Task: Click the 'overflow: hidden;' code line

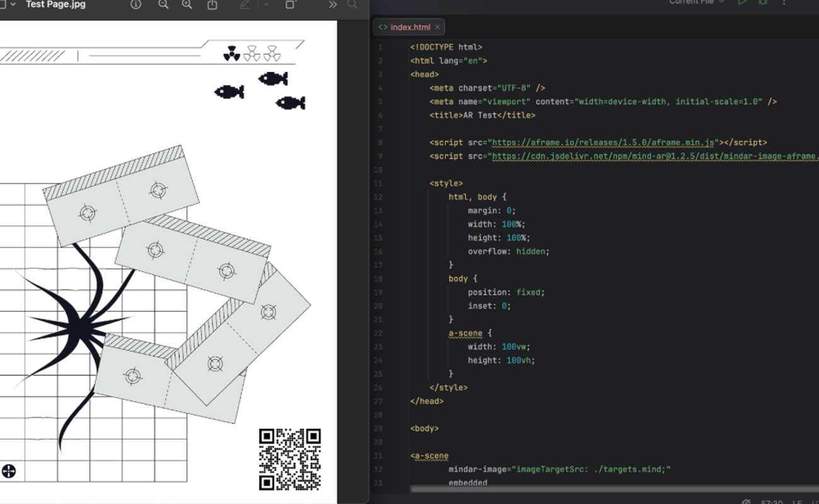Action: (x=508, y=251)
